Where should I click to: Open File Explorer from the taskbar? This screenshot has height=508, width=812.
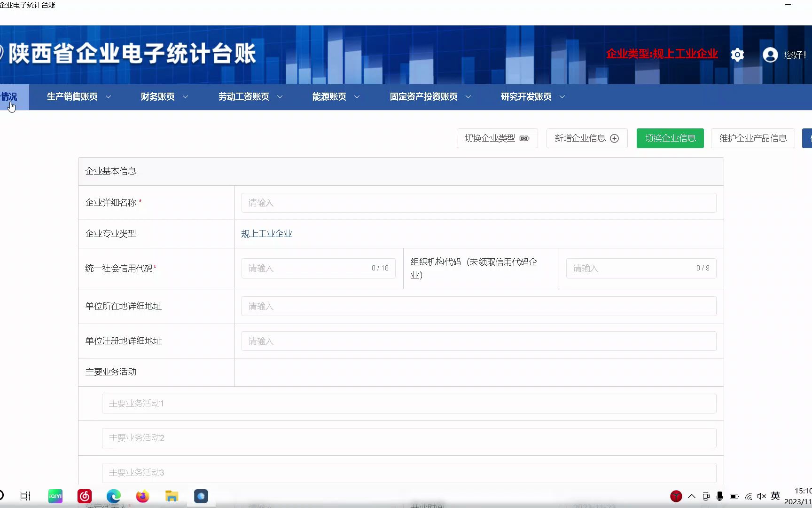172,496
